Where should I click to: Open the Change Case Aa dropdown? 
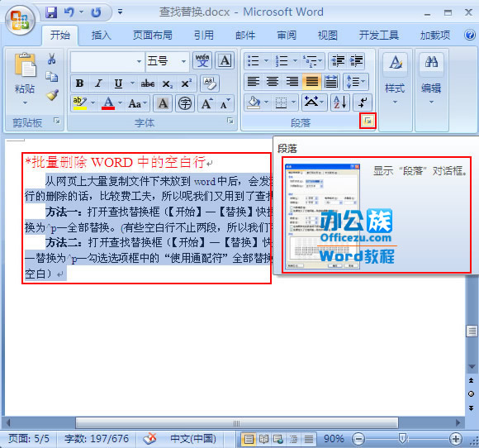137,103
